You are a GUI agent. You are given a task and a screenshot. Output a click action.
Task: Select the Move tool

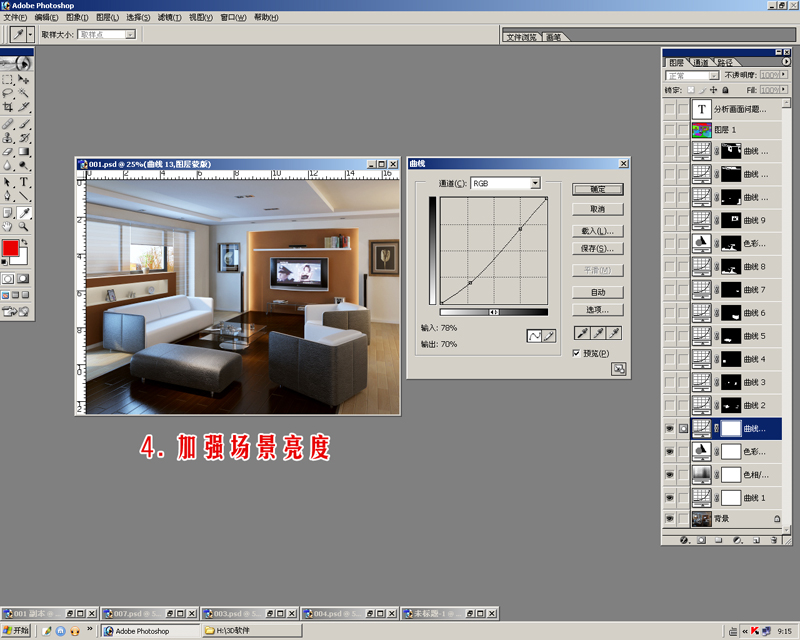(23, 80)
